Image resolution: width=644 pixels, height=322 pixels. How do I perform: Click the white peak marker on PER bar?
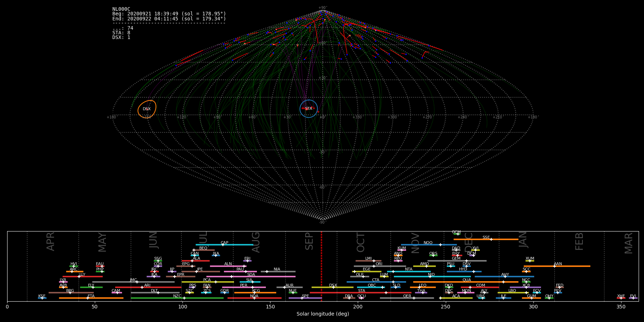pos(253,287)
